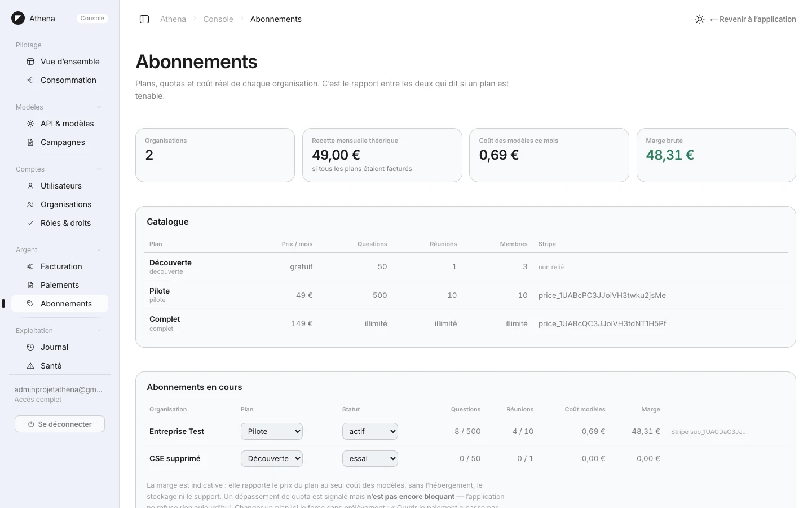Click Se déconnecter button
The image size is (812, 508).
[x=60, y=424]
